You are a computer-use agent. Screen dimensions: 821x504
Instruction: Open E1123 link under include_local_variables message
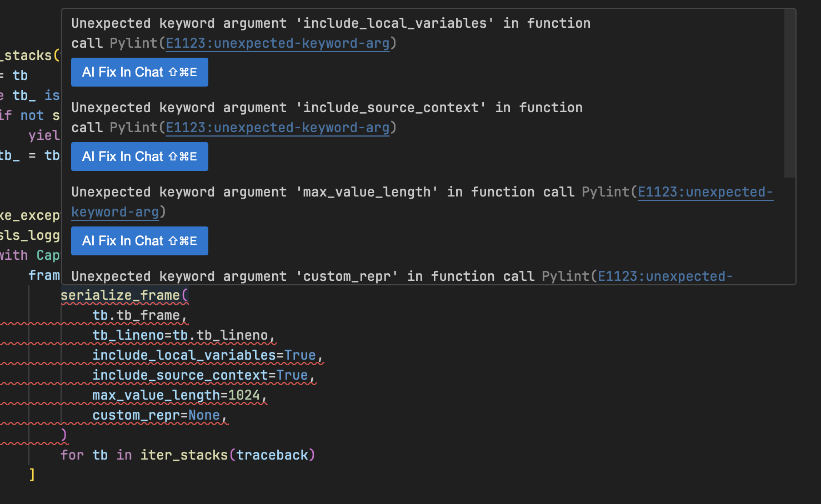pos(277,43)
